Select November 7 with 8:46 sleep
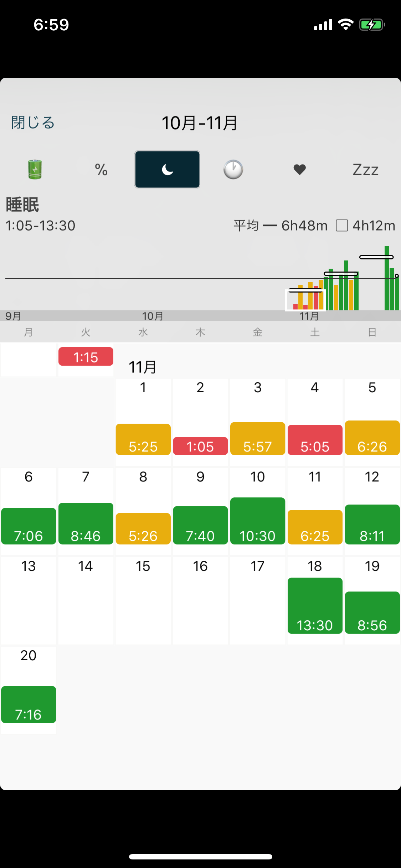The width and height of the screenshot is (401, 868). (86, 523)
